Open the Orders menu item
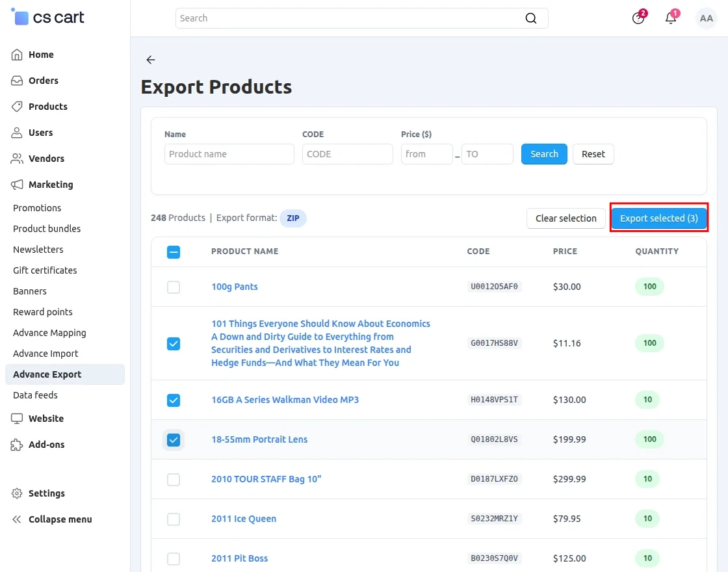728x572 pixels. [x=44, y=81]
